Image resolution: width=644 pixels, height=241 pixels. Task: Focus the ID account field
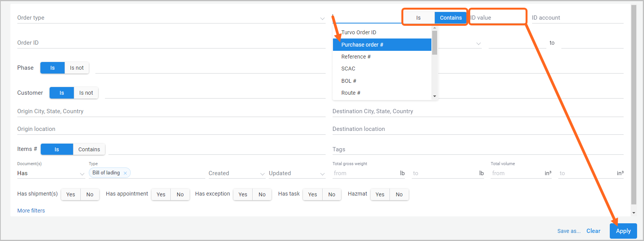coord(577,18)
